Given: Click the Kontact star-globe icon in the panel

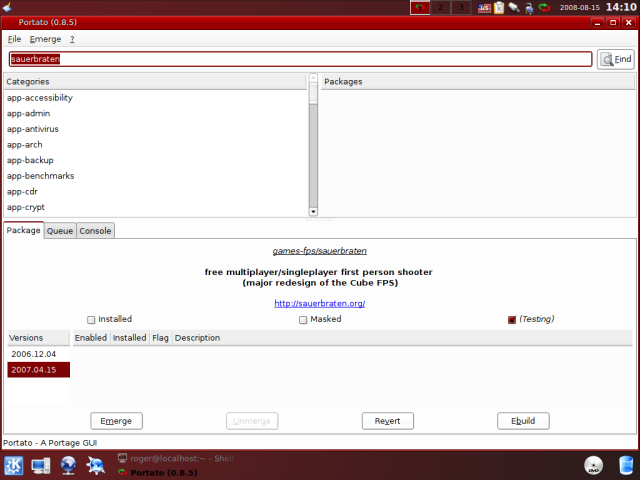Looking at the screenshot, I should pyautogui.click(x=96, y=466).
